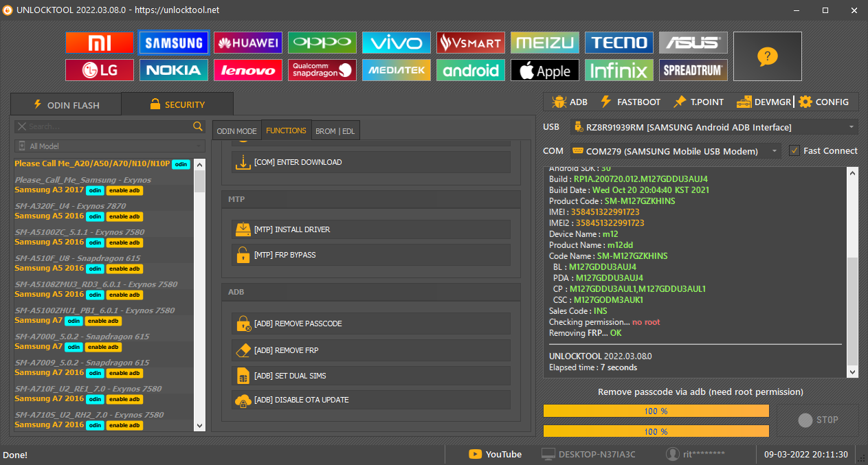Choose the ASUS brand logo
This screenshot has width=868, height=465.
tap(693, 43)
